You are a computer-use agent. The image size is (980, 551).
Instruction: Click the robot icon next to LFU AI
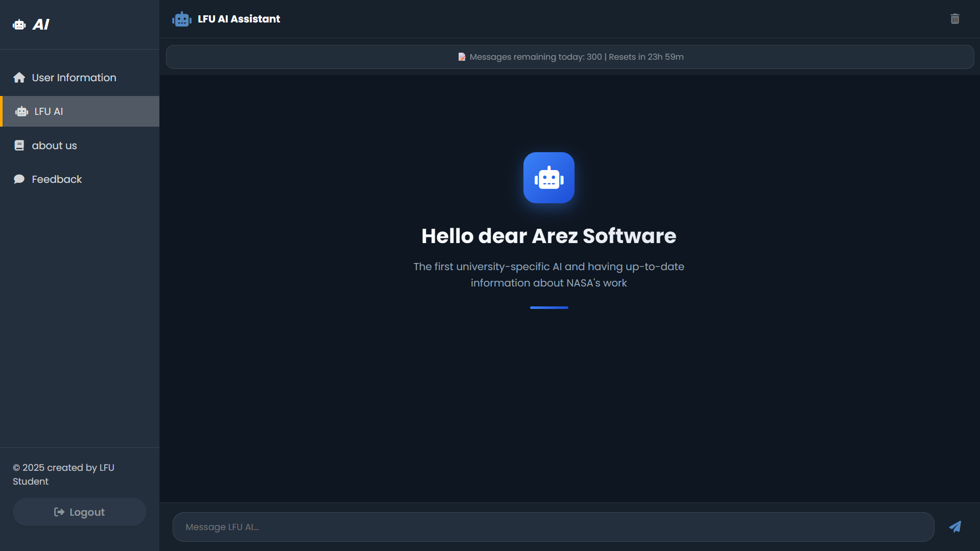click(x=22, y=111)
